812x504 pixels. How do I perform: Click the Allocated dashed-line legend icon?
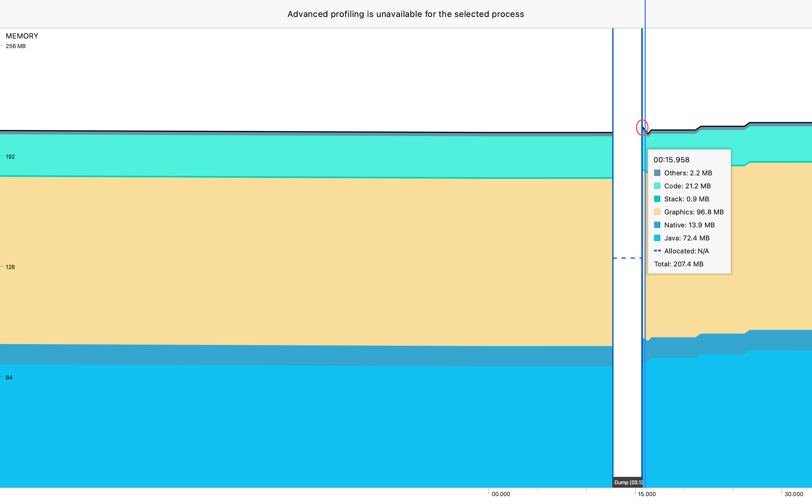point(657,251)
